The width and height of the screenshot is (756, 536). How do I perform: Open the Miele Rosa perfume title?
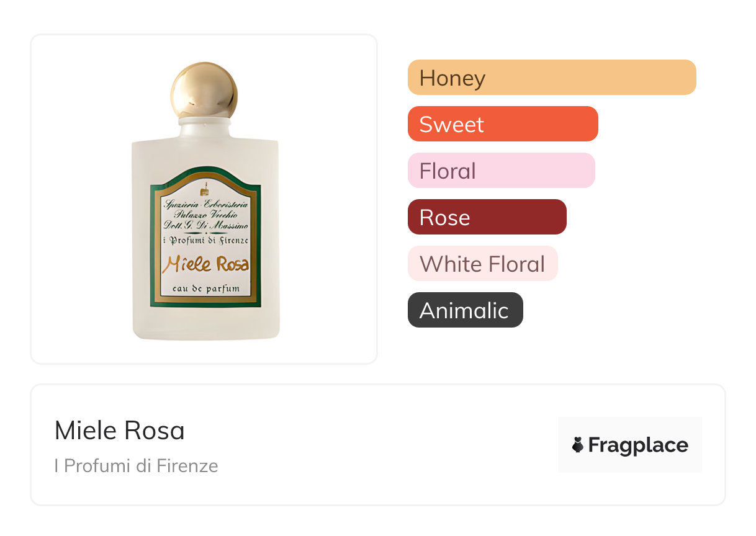click(x=120, y=431)
